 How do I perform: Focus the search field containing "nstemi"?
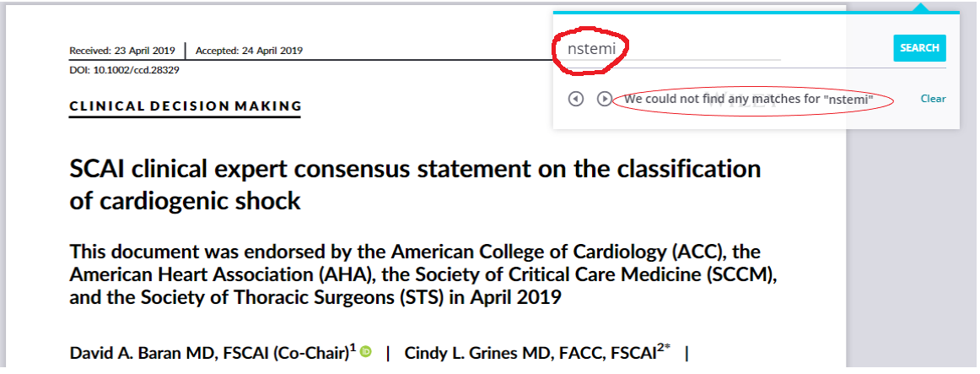(666, 49)
